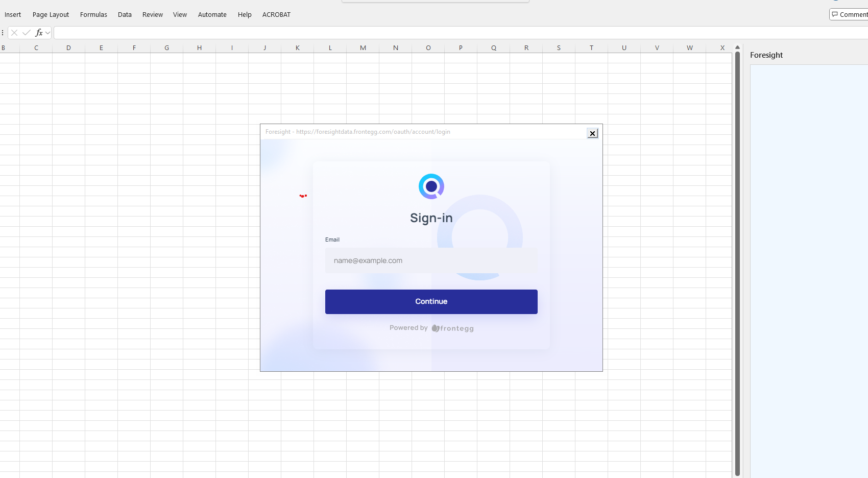
Task: Select the Review tab
Action: [x=153, y=14]
